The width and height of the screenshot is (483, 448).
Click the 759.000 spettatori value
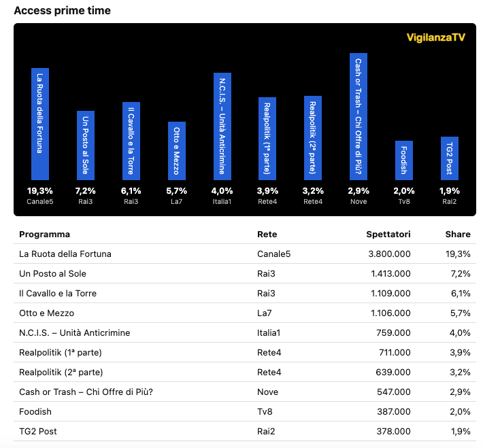click(x=393, y=333)
